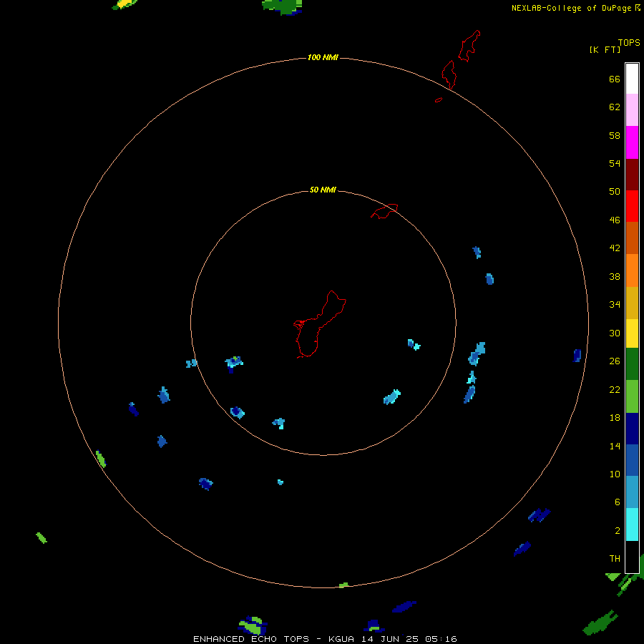Click the "26" legend value
The image size is (644, 644).
[615, 361]
